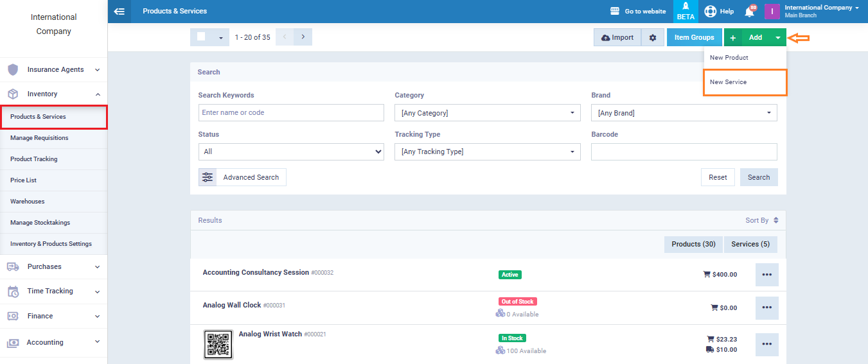Open the notifications bell icon
The image size is (868, 364).
point(749,12)
